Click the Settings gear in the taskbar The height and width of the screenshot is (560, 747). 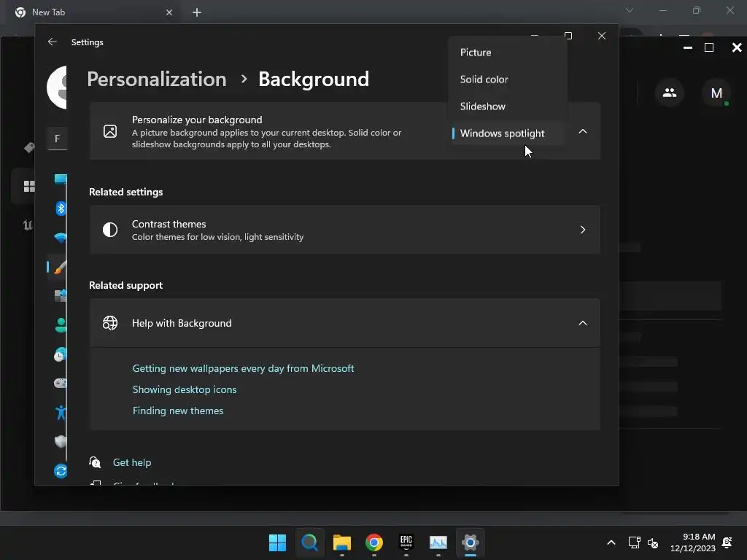pos(471,542)
